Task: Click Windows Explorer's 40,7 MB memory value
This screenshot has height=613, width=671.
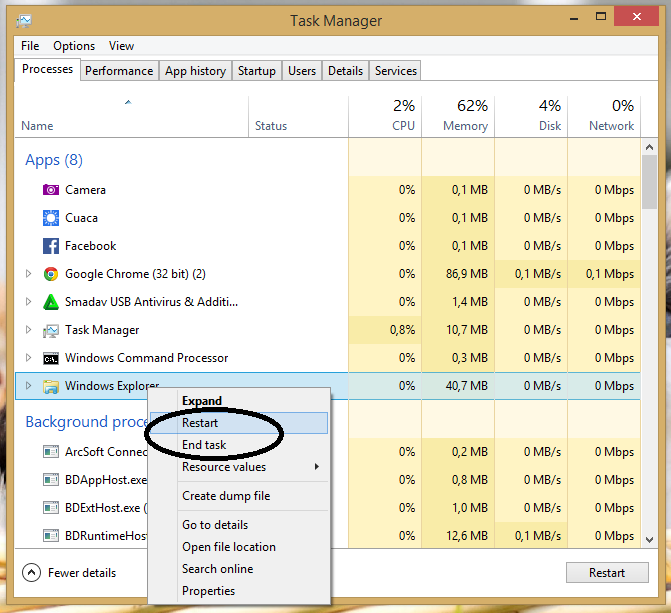Action: point(466,386)
